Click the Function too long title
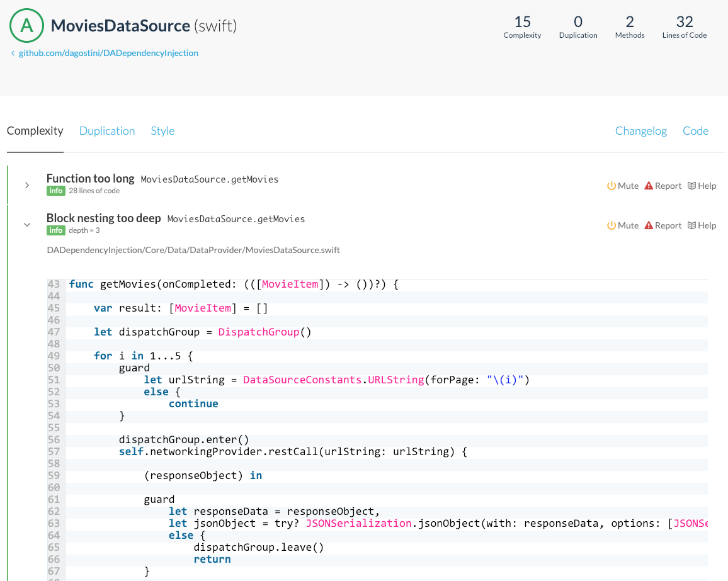 [90, 179]
